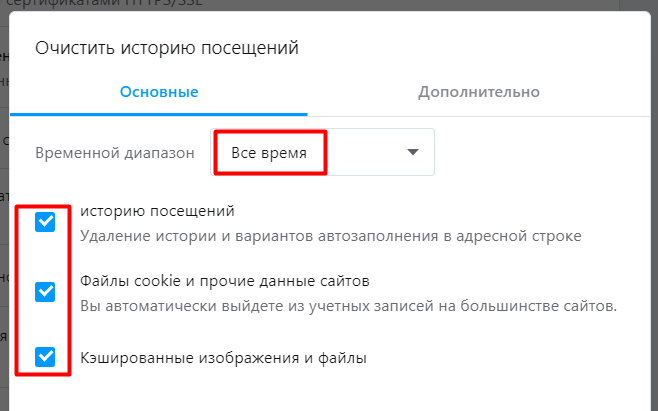Click the Очистить историю посещений dialog title
The image size is (658, 411).
click(x=167, y=47)
